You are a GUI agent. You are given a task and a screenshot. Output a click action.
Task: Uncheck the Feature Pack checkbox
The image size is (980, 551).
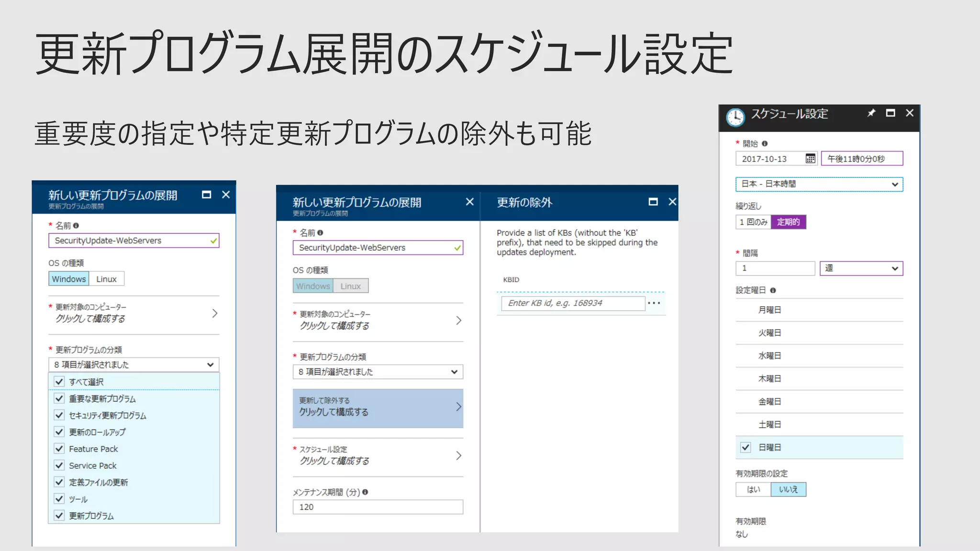tap(59, 449)
